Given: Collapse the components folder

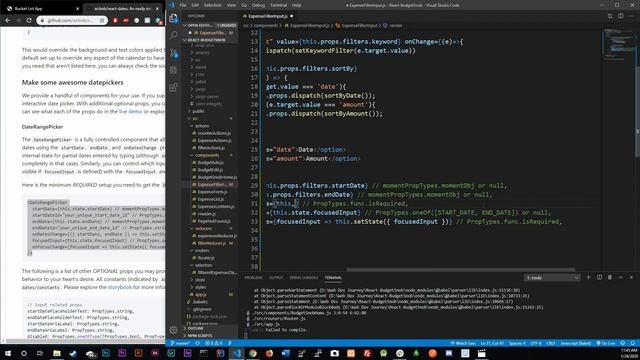Looking at the screenshot, I should (207, 155).
